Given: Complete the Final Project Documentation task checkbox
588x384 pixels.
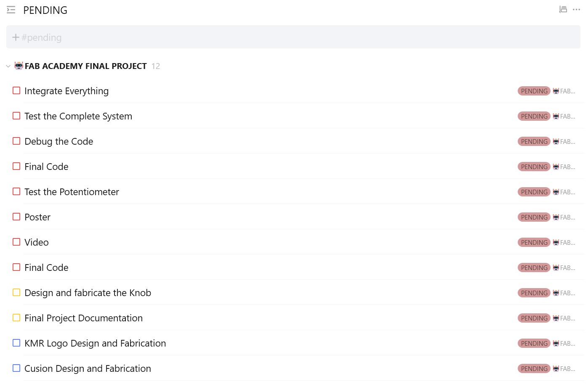Looking at the screenshot, I should point(16,318).
